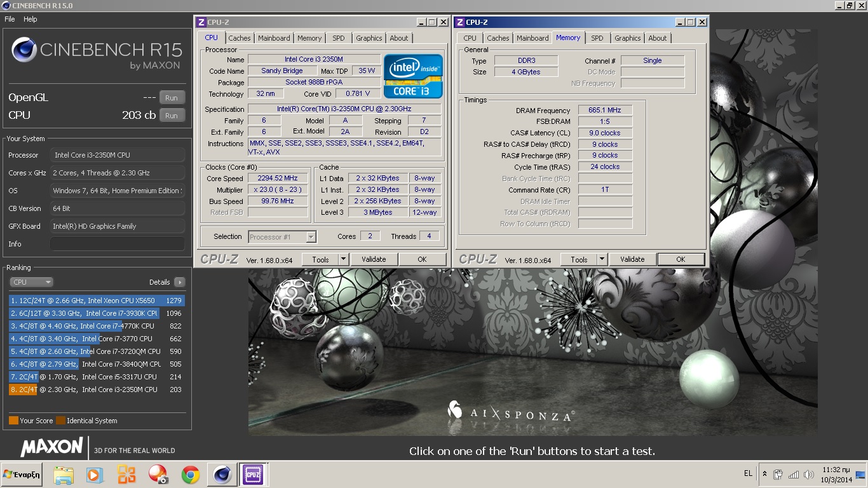Viewport: 868px width, 488px height.
Task: Run the CPU benchmark test
Action: coord(172,116)
